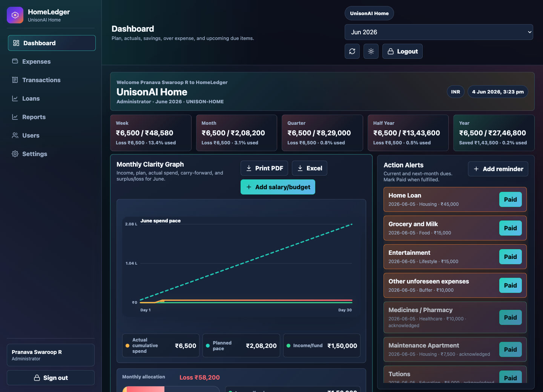Click the refresh data icon button
The width and height of the screenshot is (543, 392).
coord(352,51)
